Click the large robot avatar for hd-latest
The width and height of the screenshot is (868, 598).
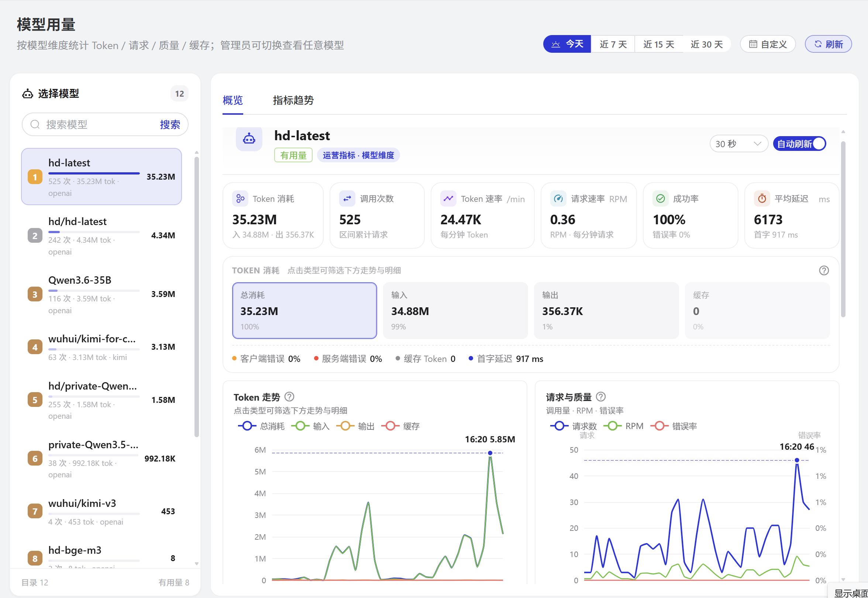coord(249,139)
